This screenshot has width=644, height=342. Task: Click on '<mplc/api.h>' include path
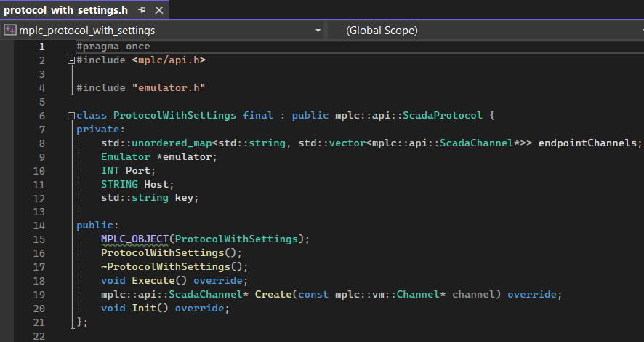click(x=169, y=60)
